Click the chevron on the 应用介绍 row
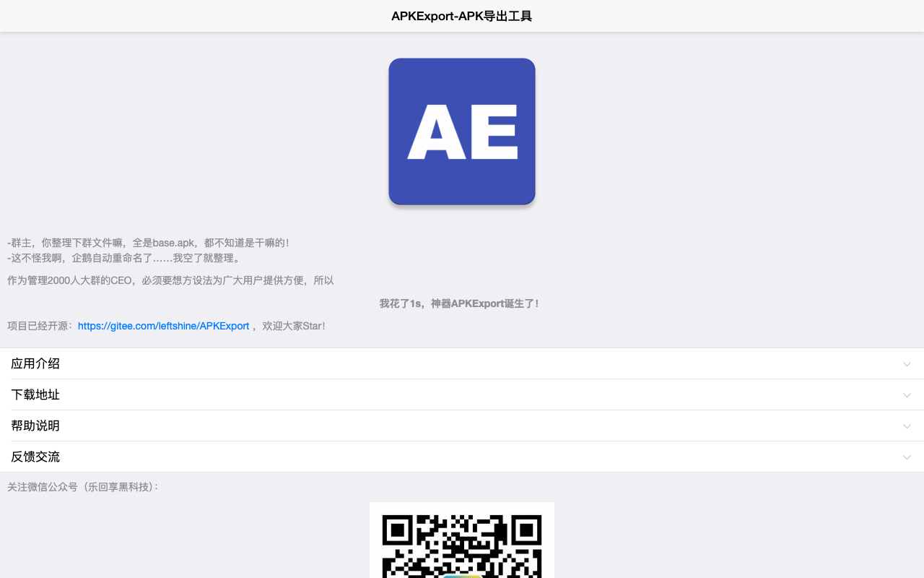 [907, 364]
